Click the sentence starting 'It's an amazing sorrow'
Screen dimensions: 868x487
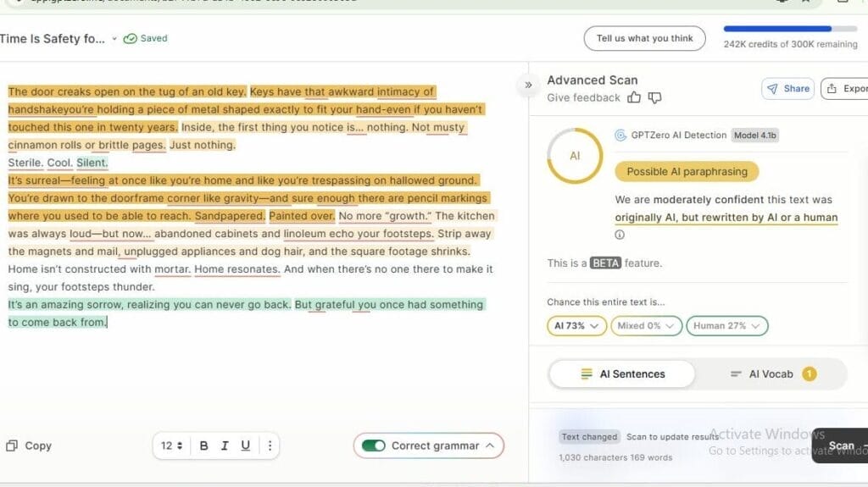(x=149, y=304)
